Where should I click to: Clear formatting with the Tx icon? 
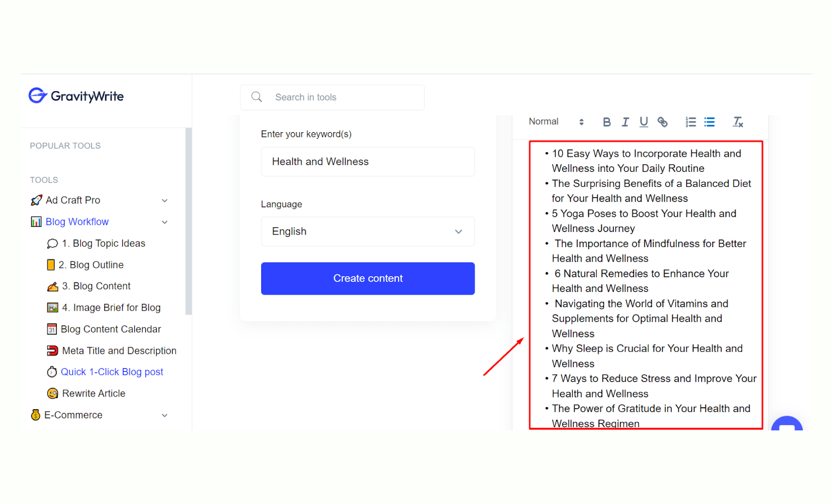click(738, 122)
